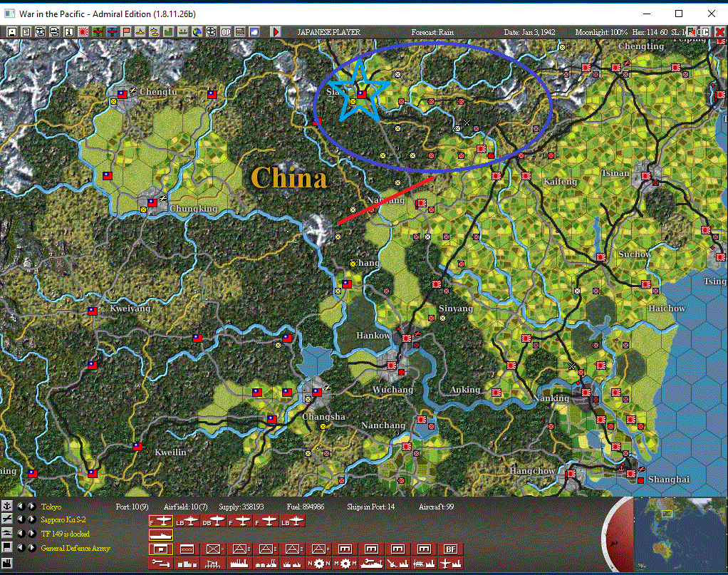The image size is (728, 575).
Task: Click the green flag icon at top right
Action: click(692, 31)
